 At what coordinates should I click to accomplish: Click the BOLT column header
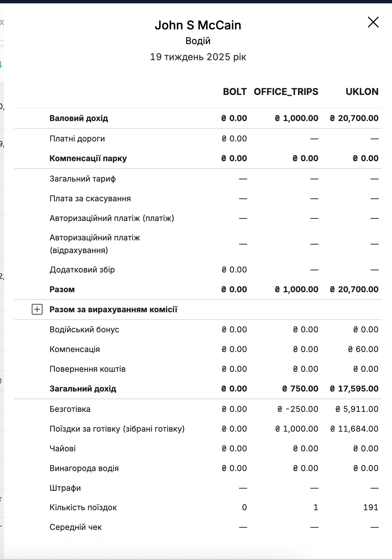pos(235,92)
